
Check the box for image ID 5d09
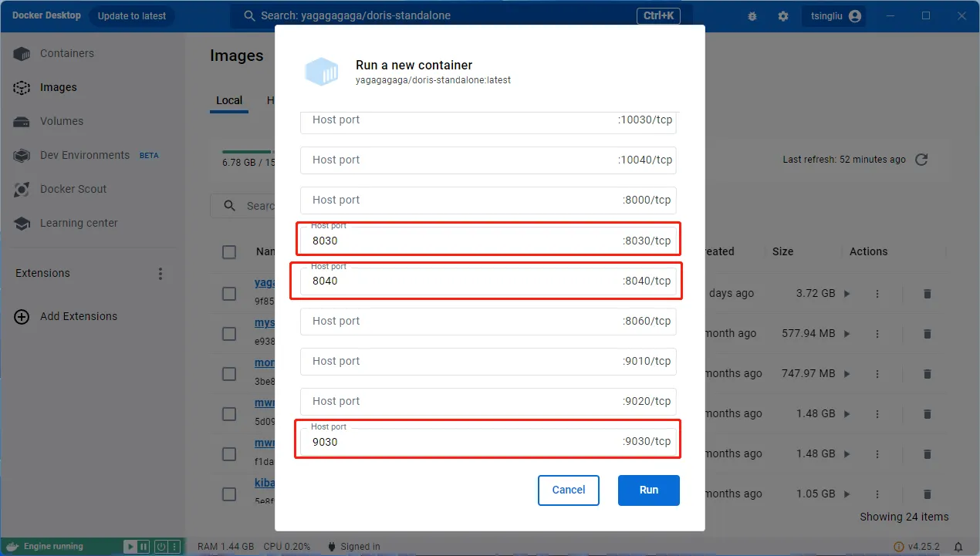pos(229,414)
